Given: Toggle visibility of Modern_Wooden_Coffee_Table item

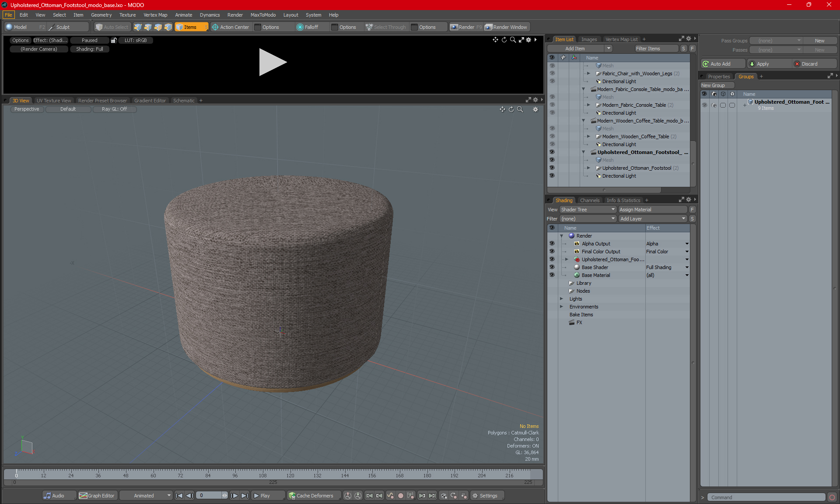Looking at the screenshot, I should coord(552,136).
